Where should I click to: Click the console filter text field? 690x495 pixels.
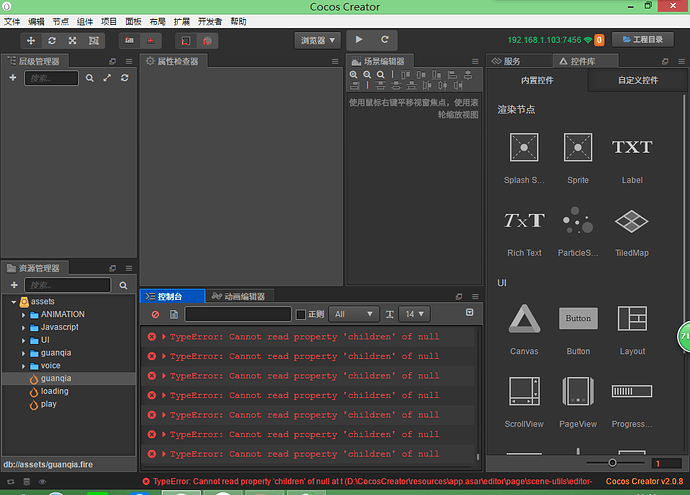tap(238, 314)
